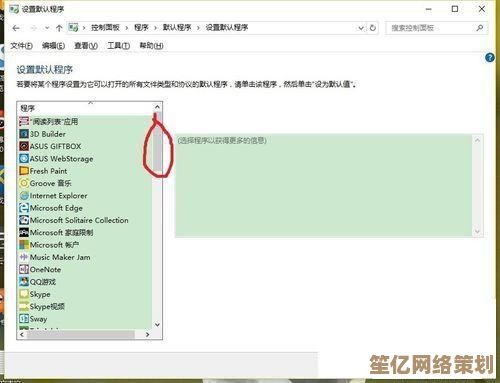The width and height of the screenshot is (500, 383).
Task: Click the program list vertical scrollbar thumb
Action: pyautogui.click(x=157, y=142)
